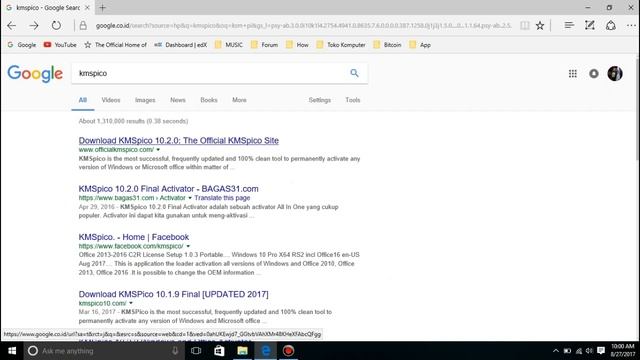Expand the How favorites folder
This screenshot has width=640, height=360.
coord(297,45)
